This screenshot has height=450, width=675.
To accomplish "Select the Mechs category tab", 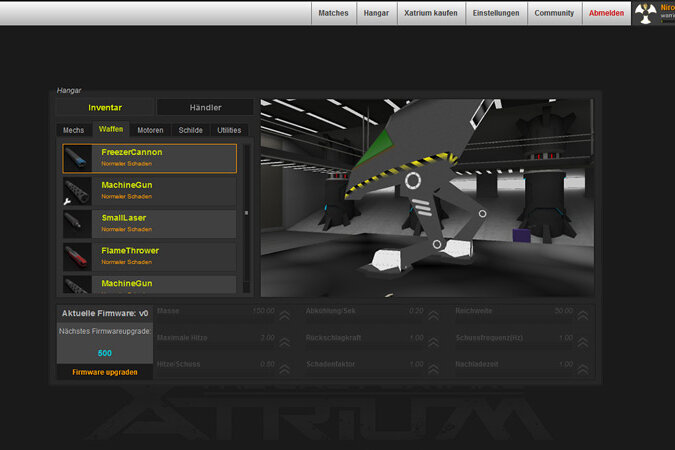I will coord(74,130).
